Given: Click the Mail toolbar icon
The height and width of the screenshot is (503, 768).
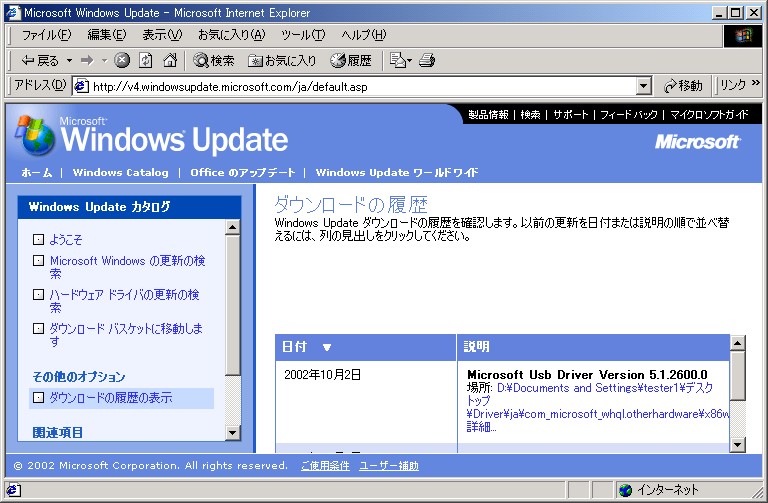Looking at the screenshot, I should 397,60.
